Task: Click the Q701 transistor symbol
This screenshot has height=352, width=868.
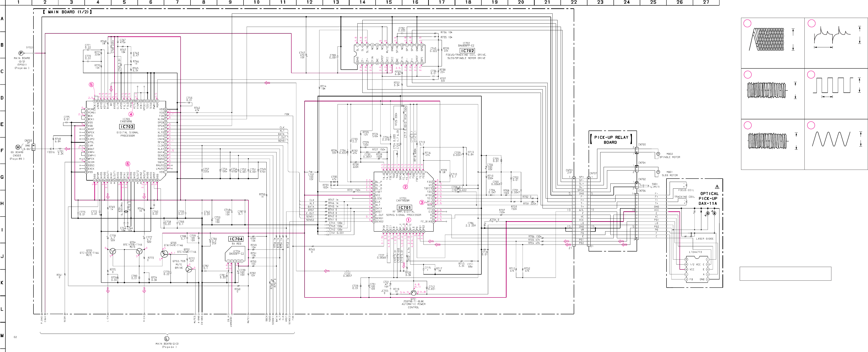Action: (413, 293)
